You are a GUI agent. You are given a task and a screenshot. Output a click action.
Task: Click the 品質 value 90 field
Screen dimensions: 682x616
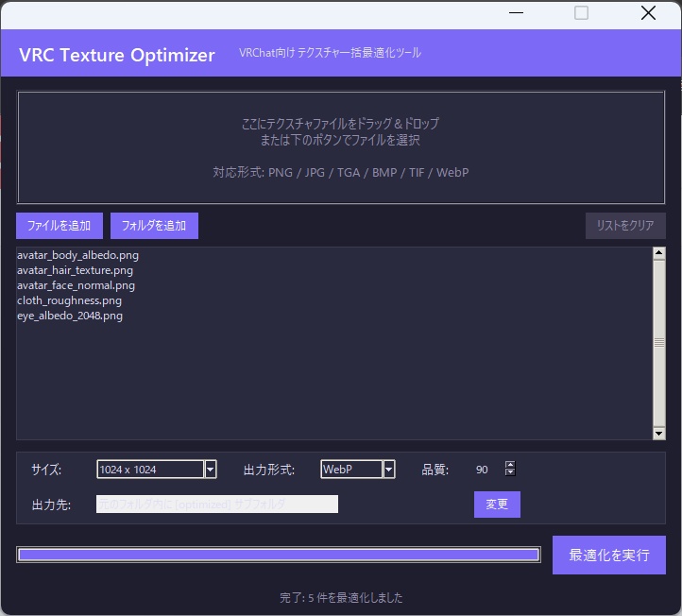tap(482, 470)
